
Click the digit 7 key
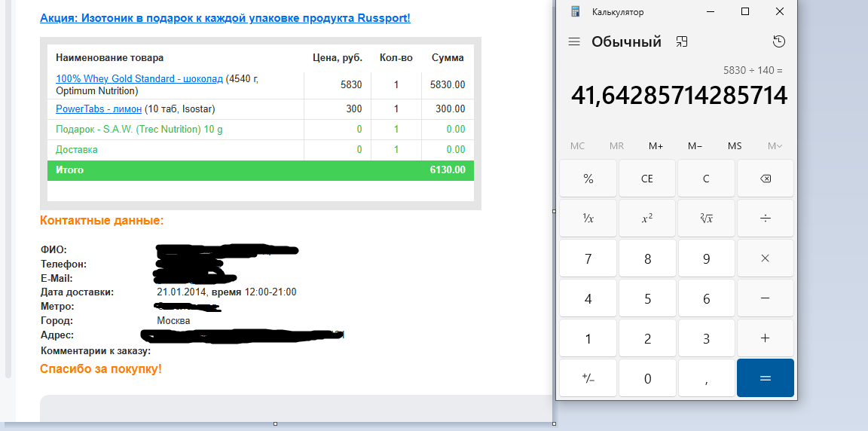pyautogui.click(x=588, y=258)
